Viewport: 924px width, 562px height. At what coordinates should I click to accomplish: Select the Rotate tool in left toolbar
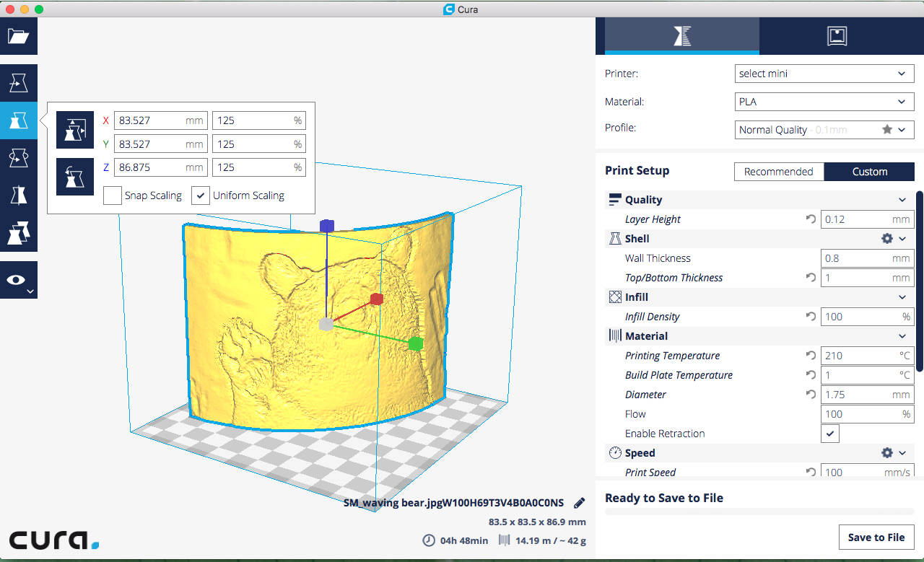tap(19, 157)
